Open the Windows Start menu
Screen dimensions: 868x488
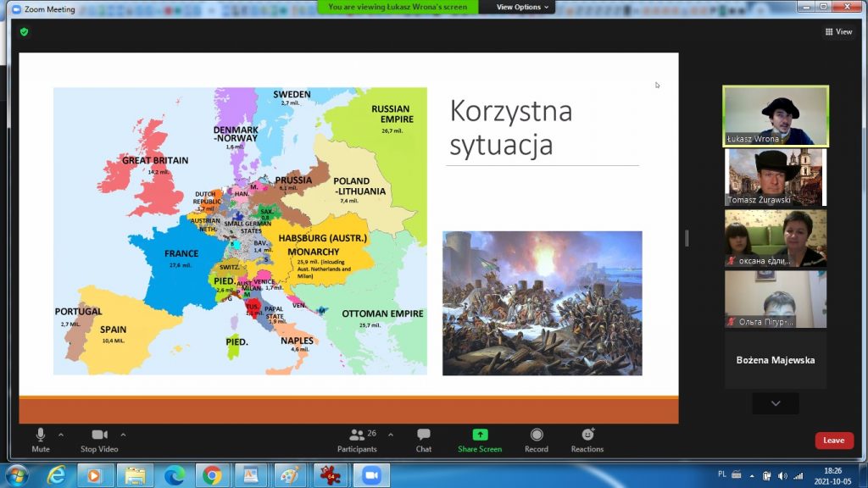(16, 475)
